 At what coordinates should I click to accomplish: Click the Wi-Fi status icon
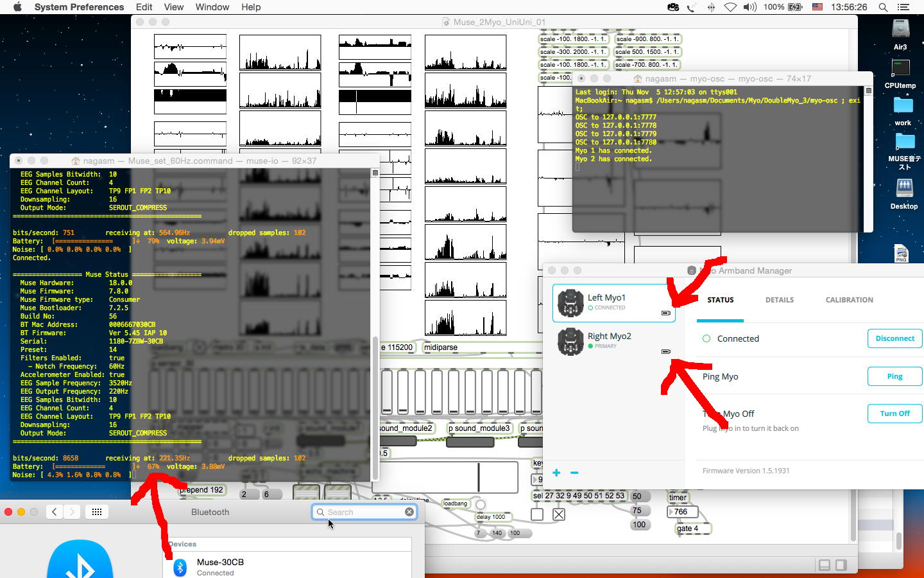click(730, 7)
